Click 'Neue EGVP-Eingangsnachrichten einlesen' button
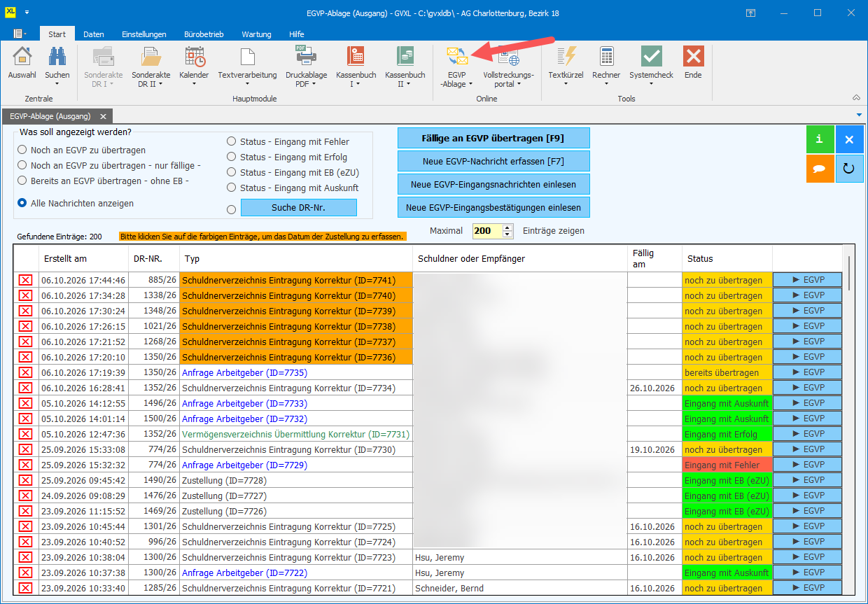The image size is (868, 604). [x=494, y=184]
